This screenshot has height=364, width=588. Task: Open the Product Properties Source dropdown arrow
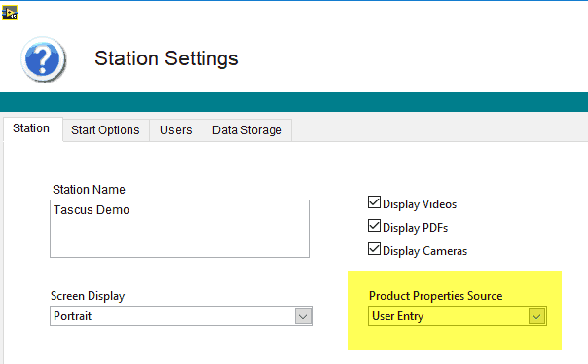[x=536, y=316]
